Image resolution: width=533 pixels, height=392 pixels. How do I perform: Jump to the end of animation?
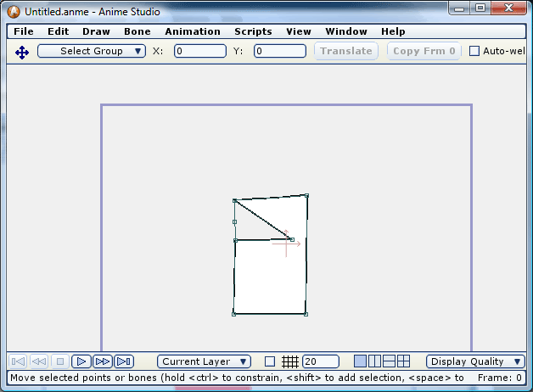[124, 361]
